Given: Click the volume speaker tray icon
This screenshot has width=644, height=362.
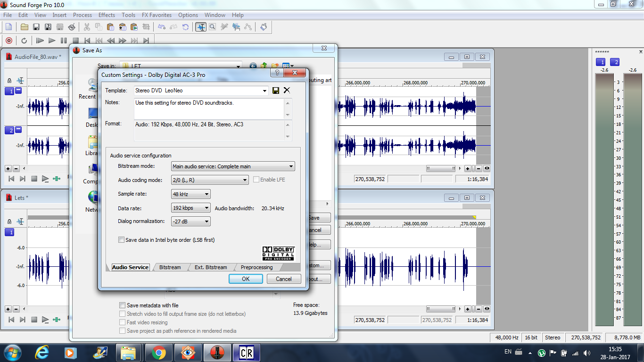Looking at the screenshot, I should pos(587,353).
